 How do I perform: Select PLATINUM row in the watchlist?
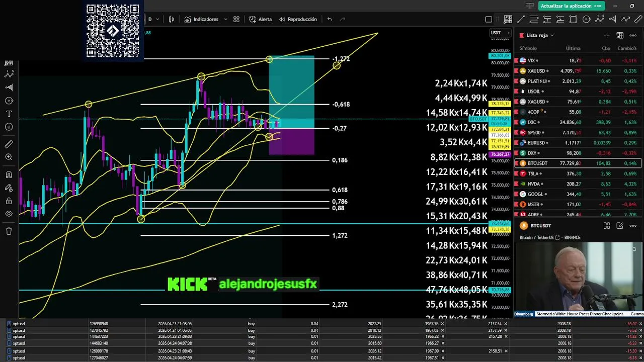[x=578, y=81]
